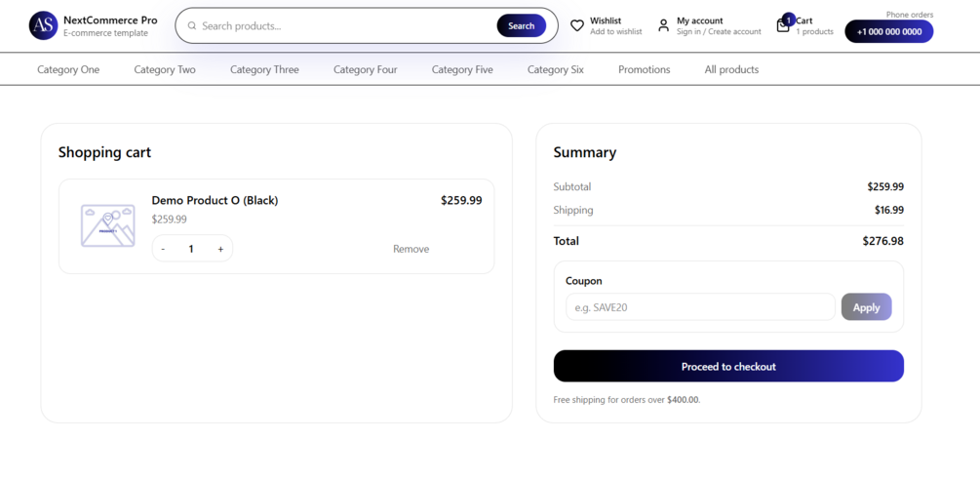Decrease quantity with minus button
The width and height of the screenshot is (980, 480).
(163, 249)
